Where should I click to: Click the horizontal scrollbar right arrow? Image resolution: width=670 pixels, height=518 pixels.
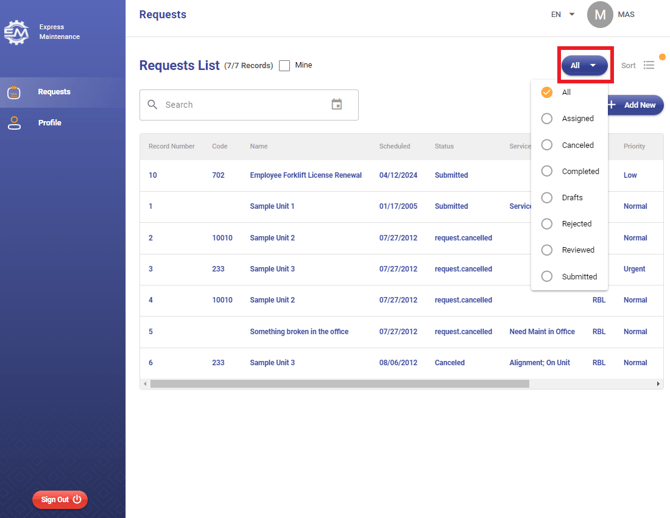point(658,384)
